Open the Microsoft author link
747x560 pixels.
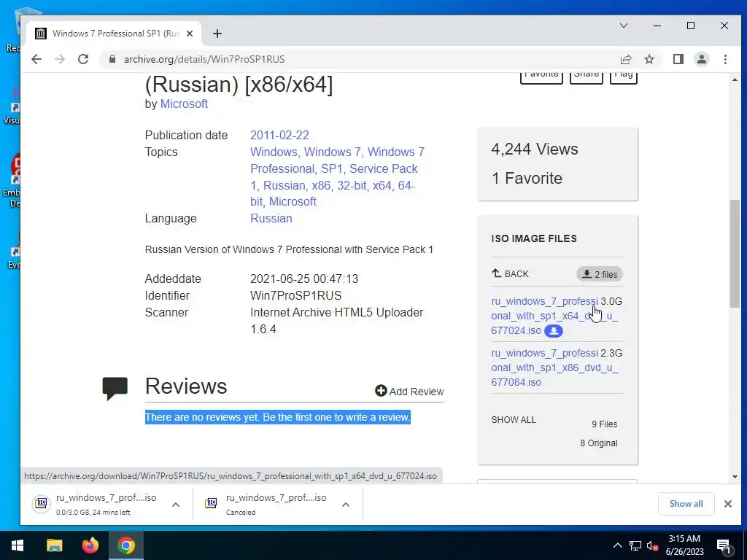[x=184, y=104]
